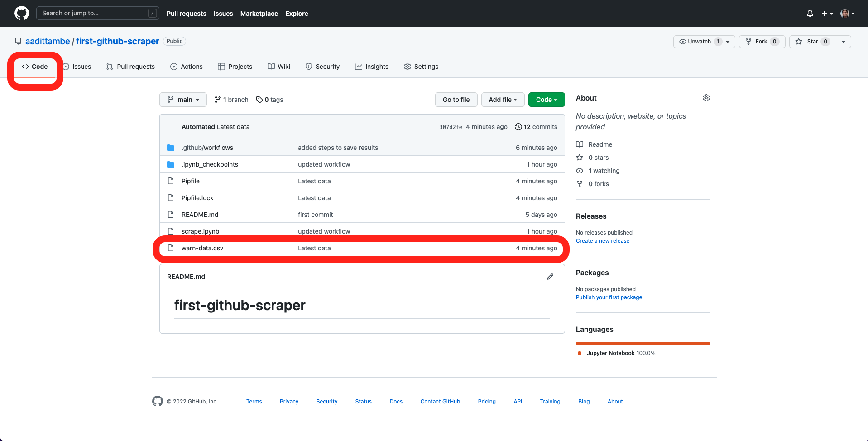
Task: Open the Security tab
Action: (x=322, y=67)
